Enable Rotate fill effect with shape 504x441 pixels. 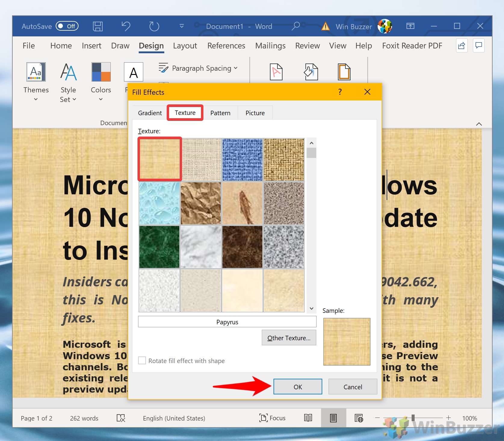(142, 360)
